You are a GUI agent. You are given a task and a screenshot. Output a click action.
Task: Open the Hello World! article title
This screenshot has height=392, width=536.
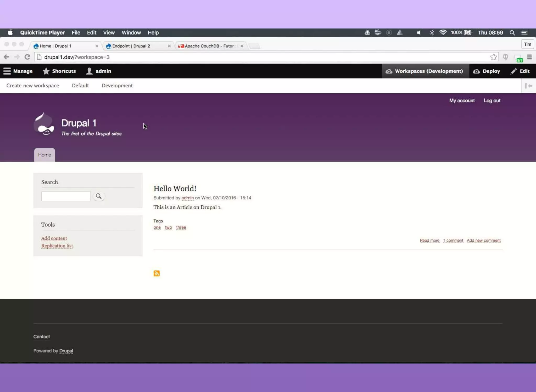(175, 188)
